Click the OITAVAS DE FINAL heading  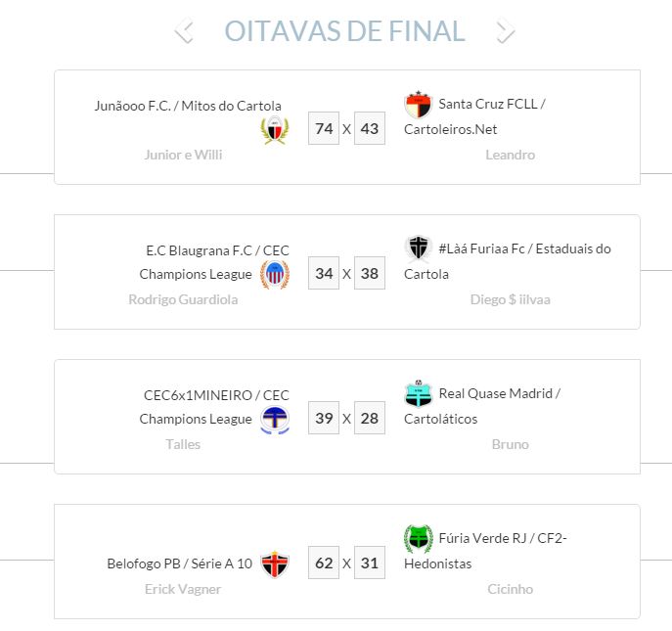click(344, 31)
